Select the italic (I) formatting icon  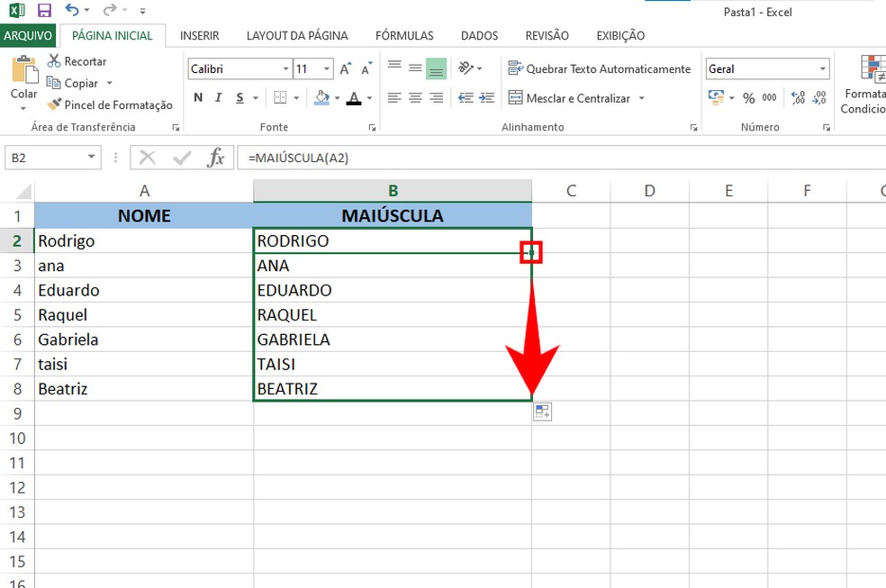click(218, 97)
